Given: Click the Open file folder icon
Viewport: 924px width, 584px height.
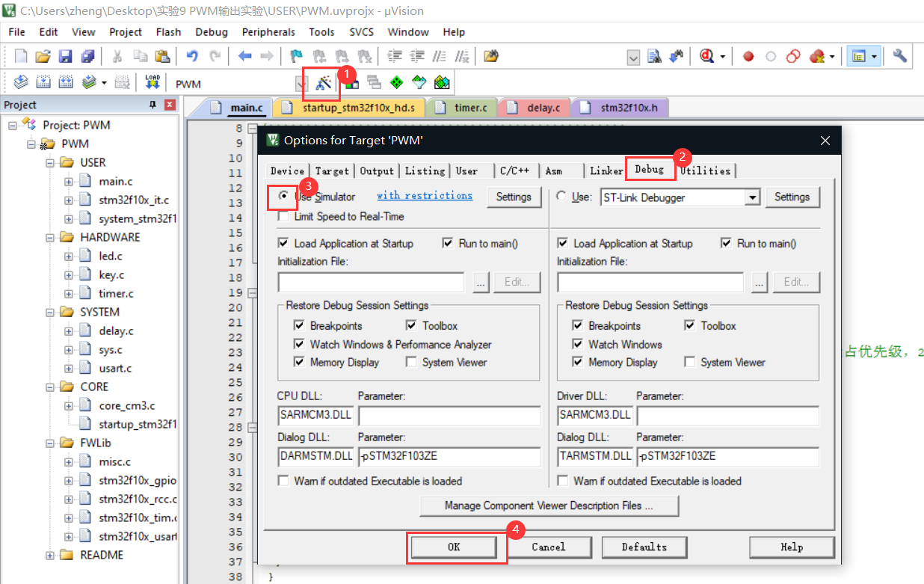Looking at the screenshot, I should coord(43,56).
